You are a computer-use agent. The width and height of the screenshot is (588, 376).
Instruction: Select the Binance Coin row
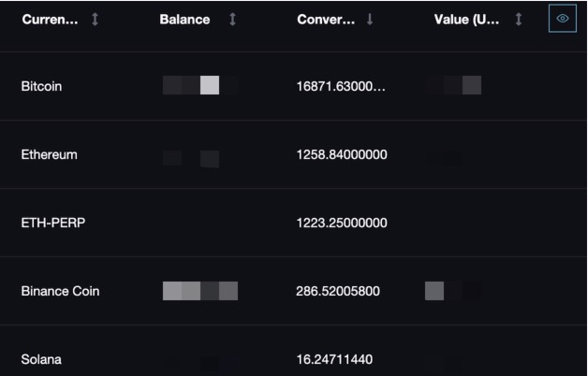coord(60,291)
